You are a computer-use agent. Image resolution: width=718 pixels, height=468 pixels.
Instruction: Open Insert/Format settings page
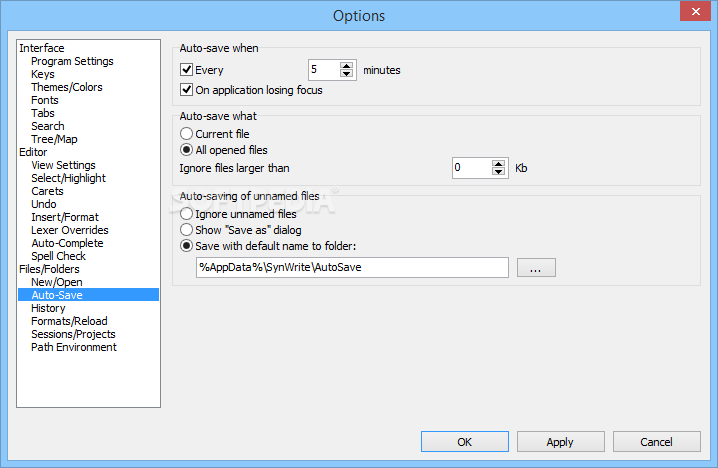coord(65,217)
